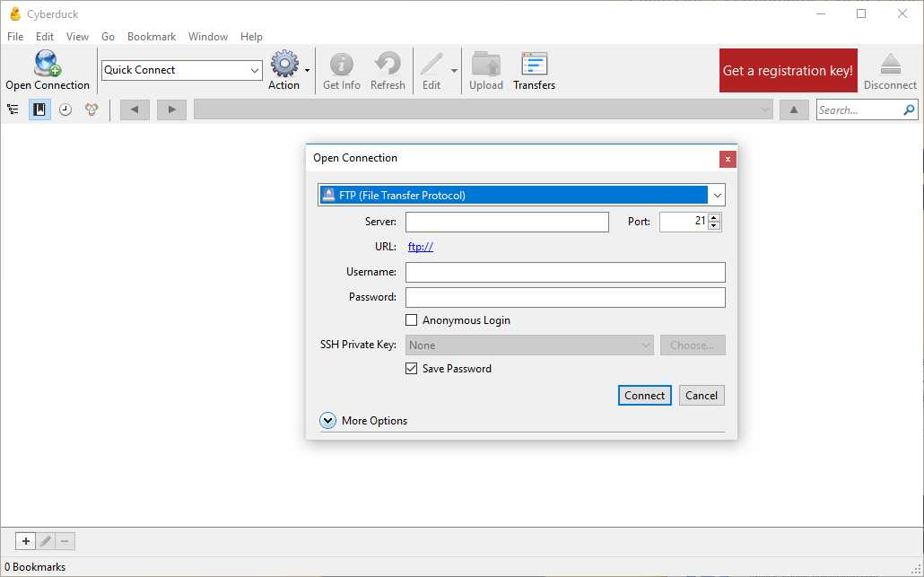
Task: Click the Username input field
Action: pos(565,272)
